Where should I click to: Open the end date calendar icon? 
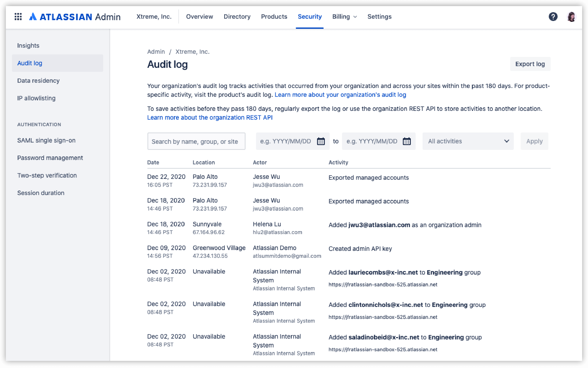tap(407, 141)
